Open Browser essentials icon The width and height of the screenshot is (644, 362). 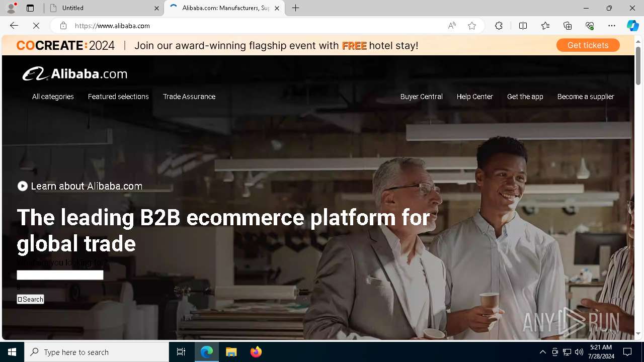pos(590,26)
